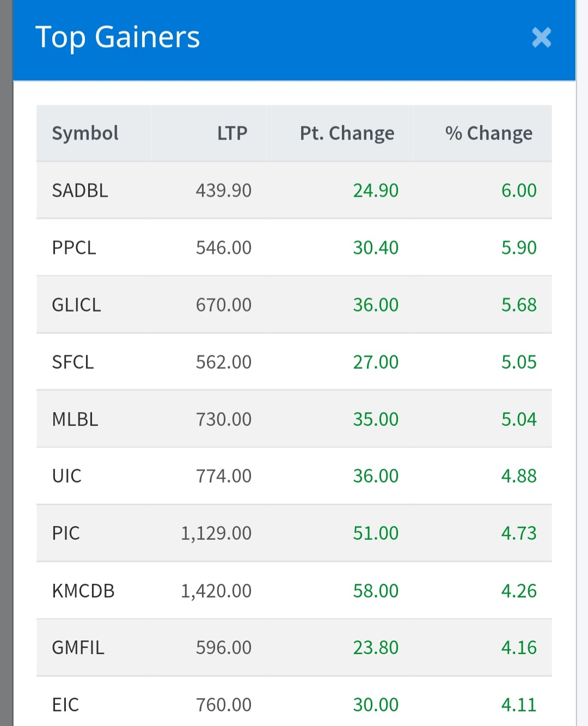Screen dimensions: 588x726
Task: Open the UIC stock symbol
Action: click(66, 476)
